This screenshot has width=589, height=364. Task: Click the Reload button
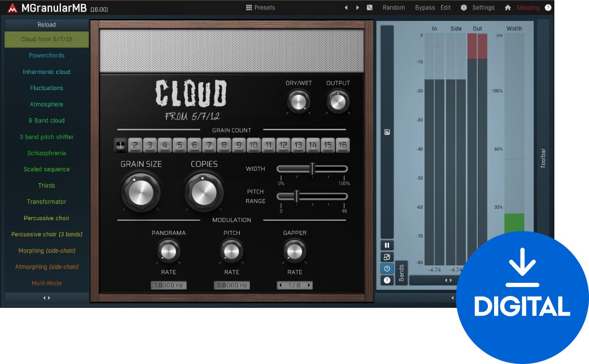click(46, 25)
